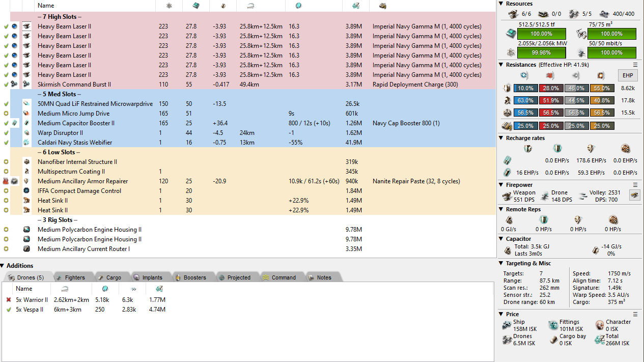Open the Price panel hamburger menu

point(635,315)
